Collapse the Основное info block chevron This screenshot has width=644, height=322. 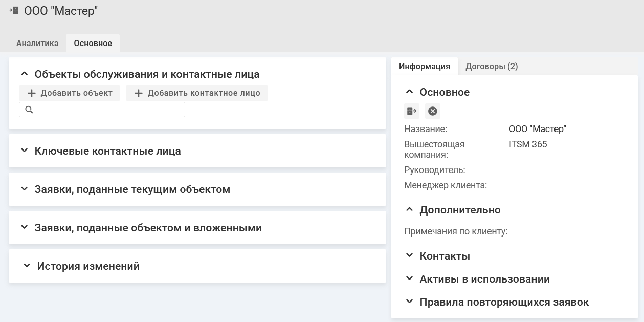click(409, 92)
